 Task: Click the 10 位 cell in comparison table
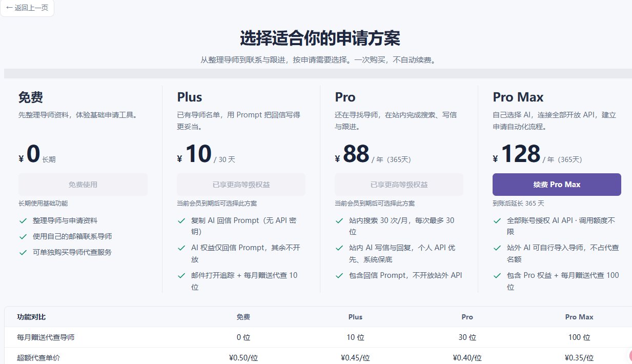(x=355, y=337)
